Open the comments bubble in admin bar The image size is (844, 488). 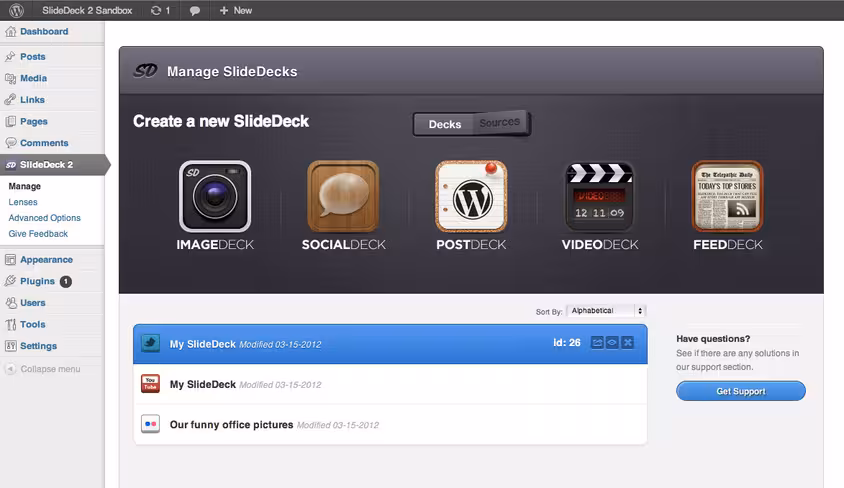tap(195, 11)
